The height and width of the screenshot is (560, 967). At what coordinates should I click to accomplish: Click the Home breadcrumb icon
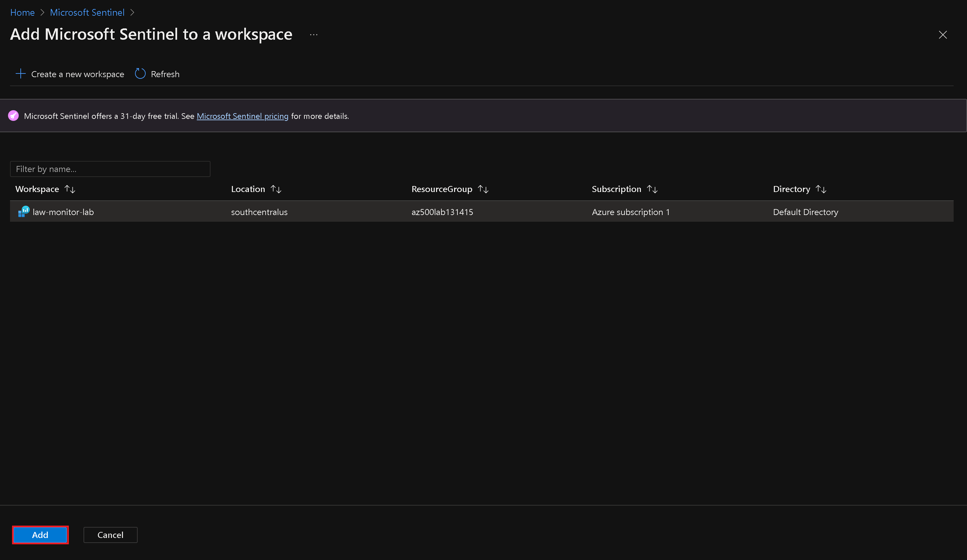23,12
